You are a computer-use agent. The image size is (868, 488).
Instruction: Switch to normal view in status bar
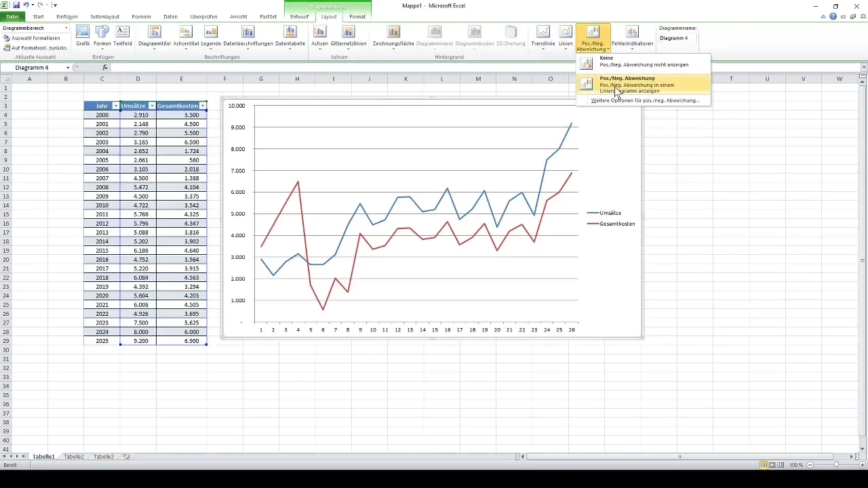[764, 465]
